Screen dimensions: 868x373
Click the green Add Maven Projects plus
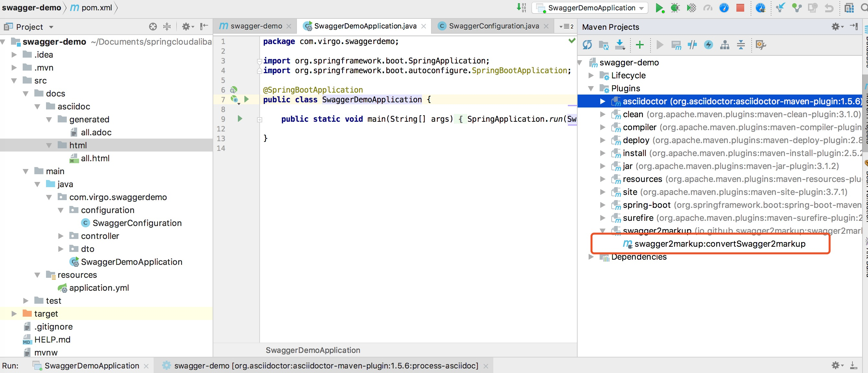click(x=639, y=45)
